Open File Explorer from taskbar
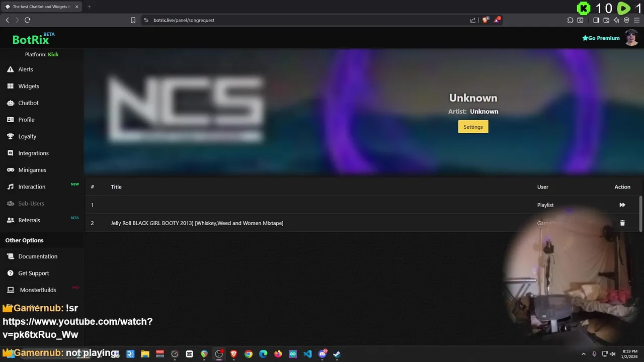 145,354
